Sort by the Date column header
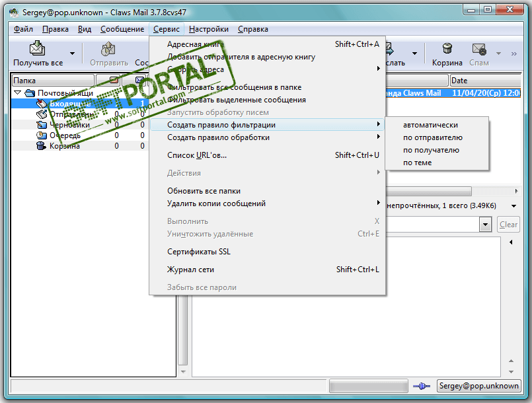The image size is (532, 403). (485, 81)
